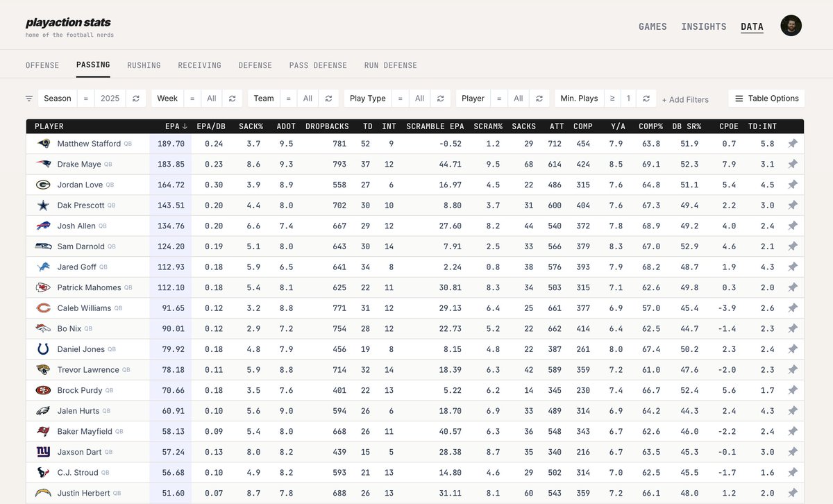Pin the Patrick Mahomes row
The image size is (833, 504).
pyautogui.click(x=793, y=287)
